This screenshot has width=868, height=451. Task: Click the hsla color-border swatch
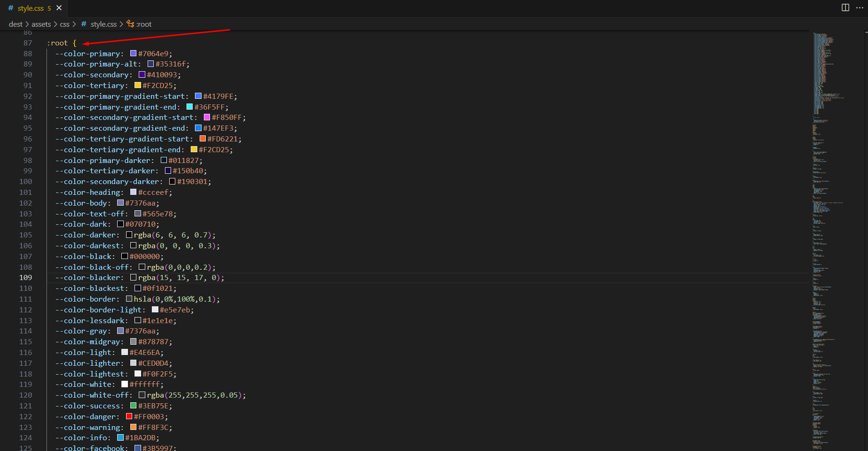tap(129, 299)
